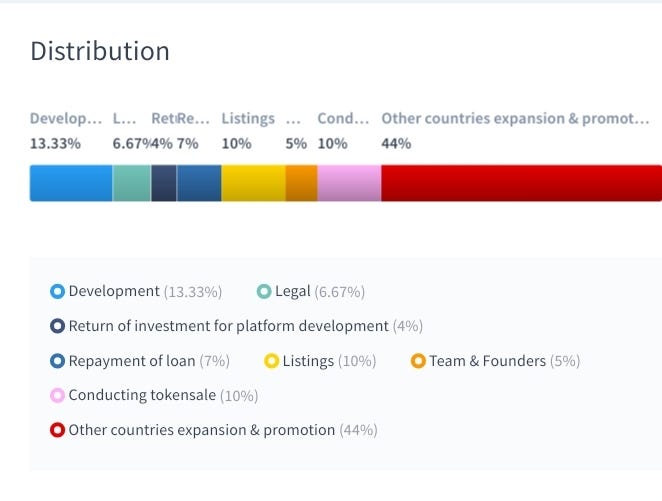Screen dimensions: 662x501
Task: Click the red Other countries expansion legend icon
Action: click(57, 430)
